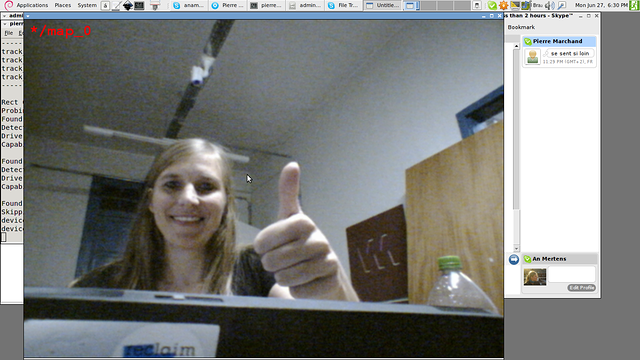
Task: Select the Pierre Marchand chat header
Action: (559, 41)
